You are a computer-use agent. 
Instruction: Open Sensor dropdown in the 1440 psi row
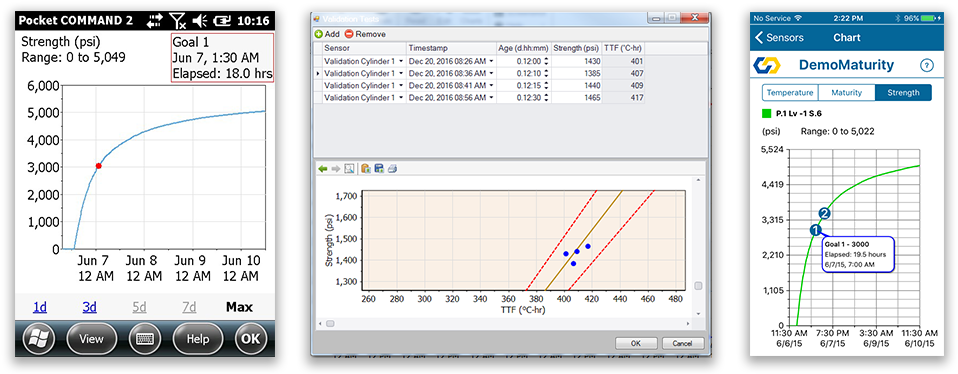click(x=401, y=86)
